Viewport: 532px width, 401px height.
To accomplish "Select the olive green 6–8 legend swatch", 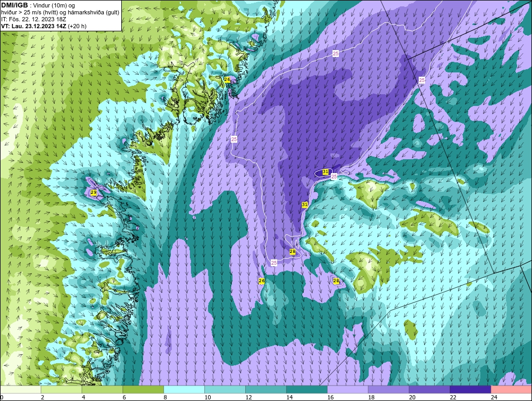I will pos(143,389).
